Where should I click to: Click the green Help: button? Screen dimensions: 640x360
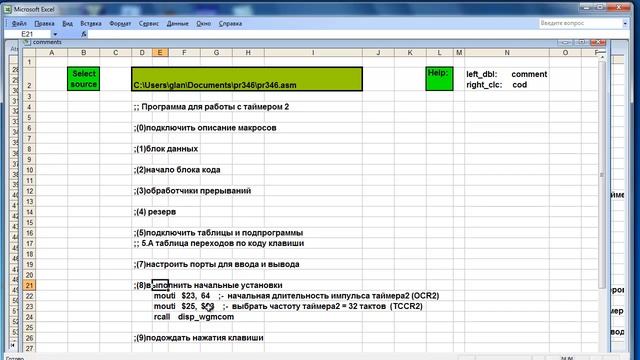(439, 78)
